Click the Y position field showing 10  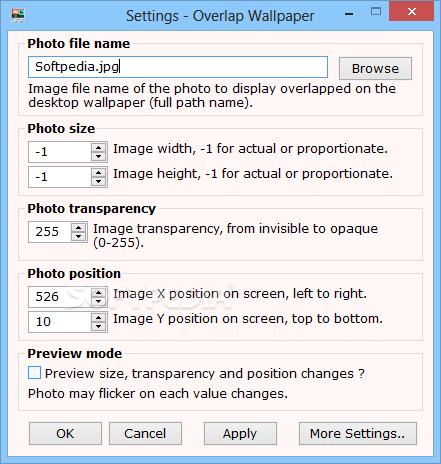tap(60, 322)
